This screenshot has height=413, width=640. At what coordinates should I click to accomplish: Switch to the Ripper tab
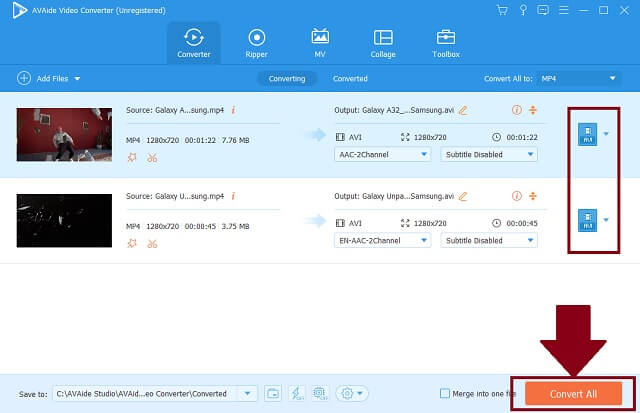256,43
